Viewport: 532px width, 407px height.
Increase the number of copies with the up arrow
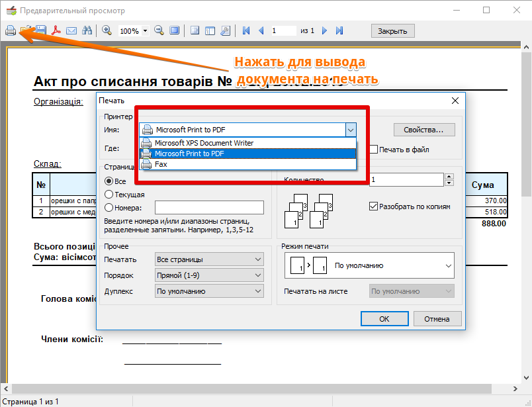pos(449,177)
